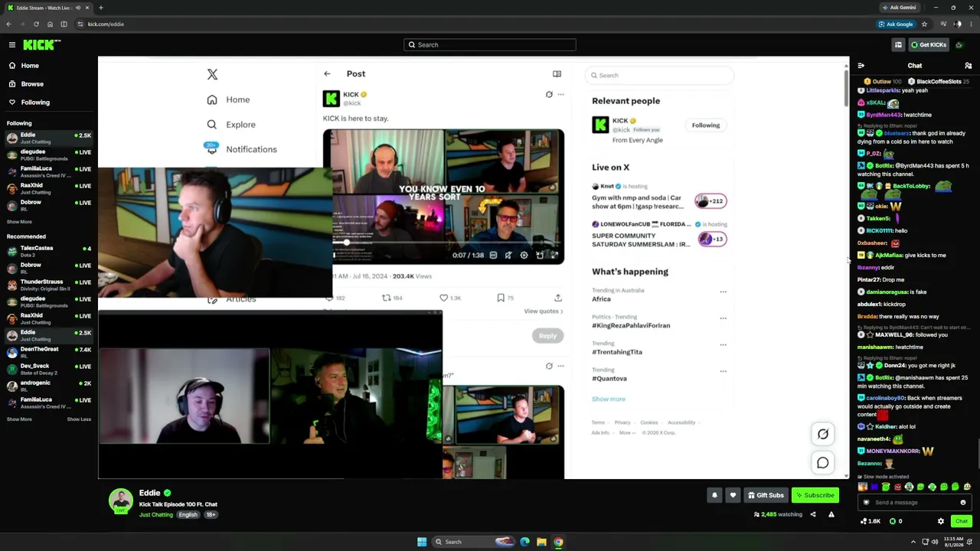Share the KICK post upload icon
This screenshot has width=980, height=551.
(557, 298)
